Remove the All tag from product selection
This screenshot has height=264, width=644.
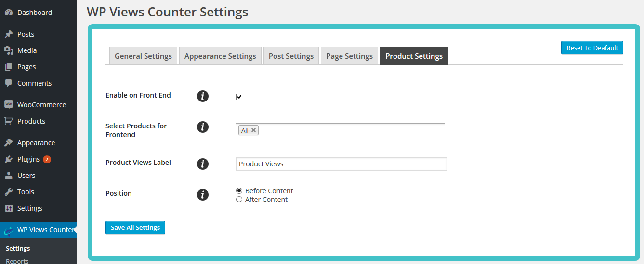(254, 130)
